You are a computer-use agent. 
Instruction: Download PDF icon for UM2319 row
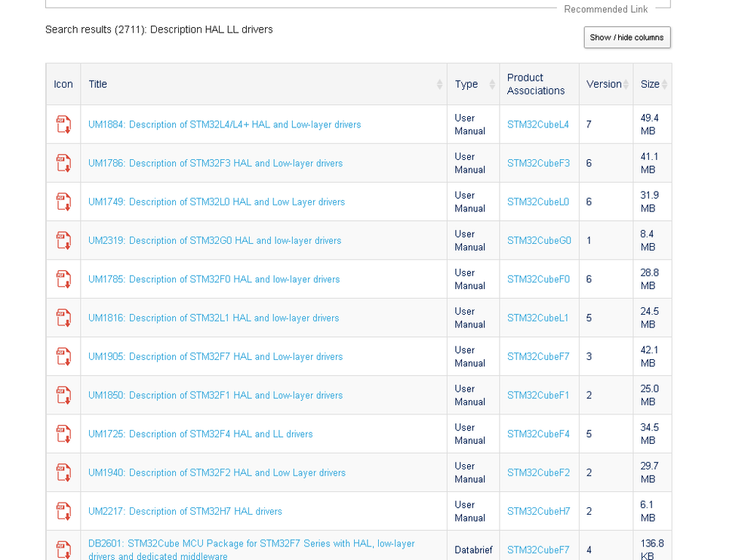pyautogui.click(x=63, y=240)
